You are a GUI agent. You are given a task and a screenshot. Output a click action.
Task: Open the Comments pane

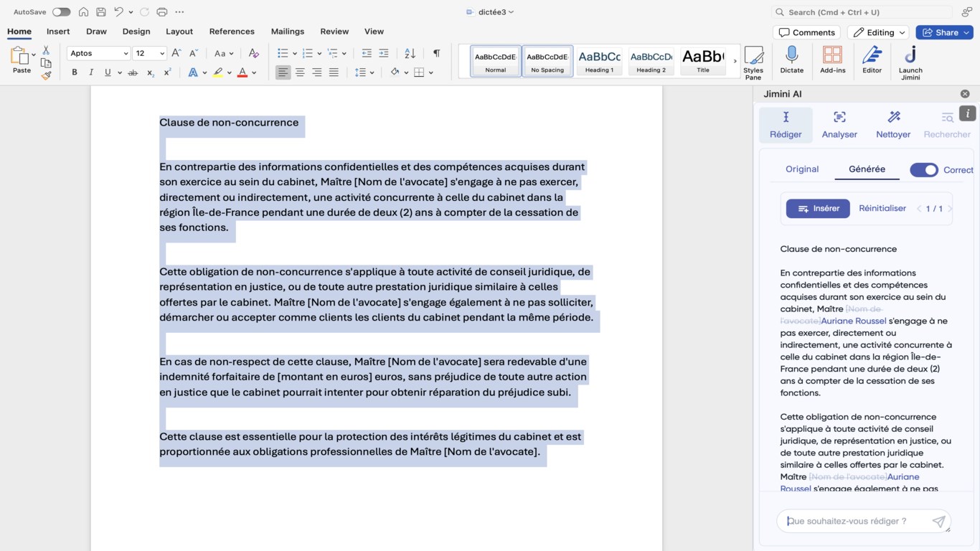(x=807, y=32)
